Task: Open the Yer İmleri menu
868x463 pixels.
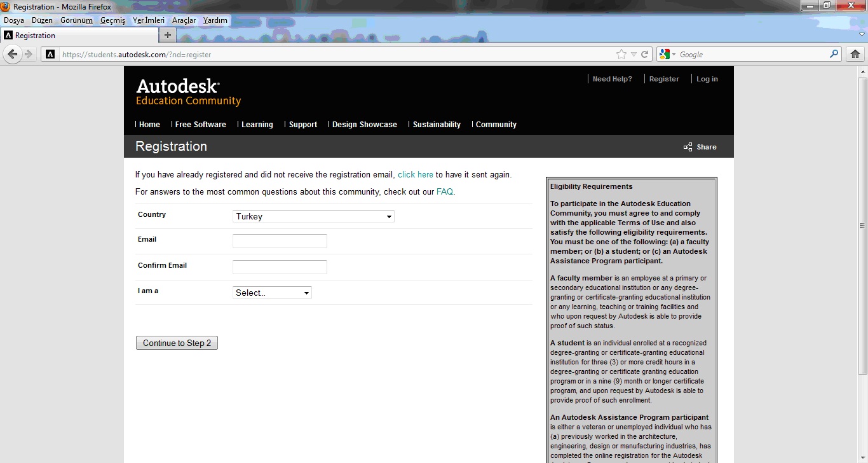Action: 149,20
